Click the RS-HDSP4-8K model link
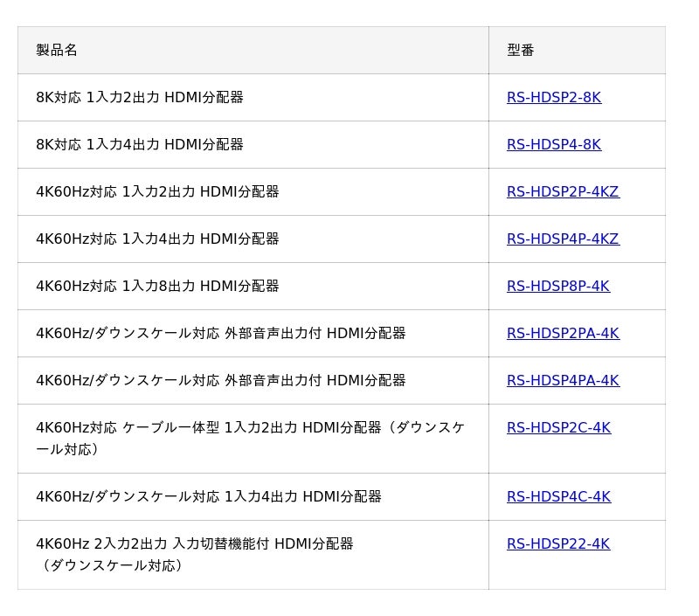The width and height of the screenshot is (699, 616). point(553,145)
